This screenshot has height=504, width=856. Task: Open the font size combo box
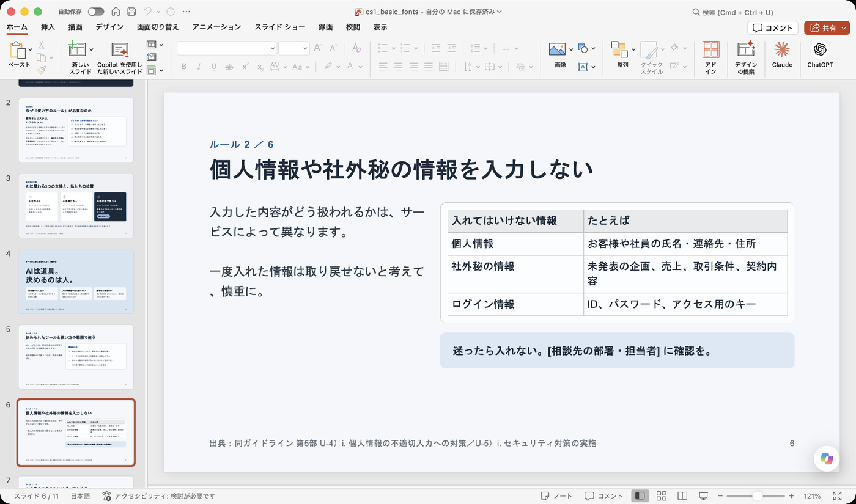(x=293, y=48)
